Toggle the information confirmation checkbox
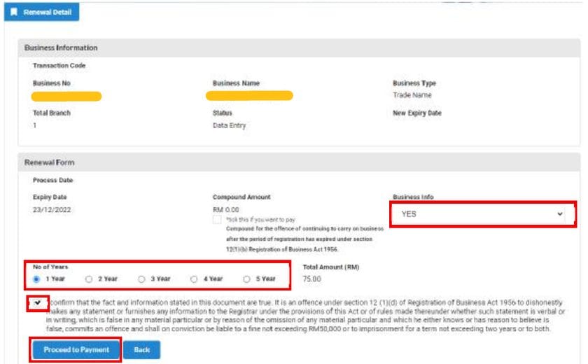Screen dimensions: 588x364 [38, 303]
